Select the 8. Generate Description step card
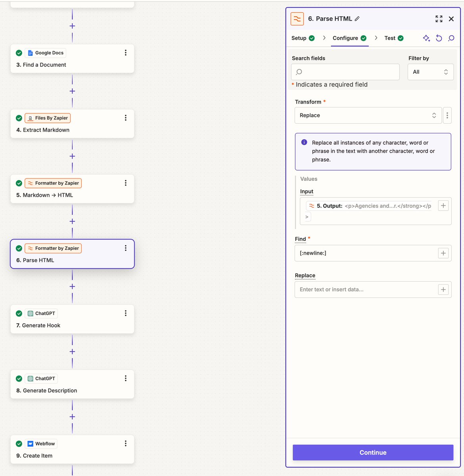The width and height of the screenshot is (464, 476). (x=72, y=384)
